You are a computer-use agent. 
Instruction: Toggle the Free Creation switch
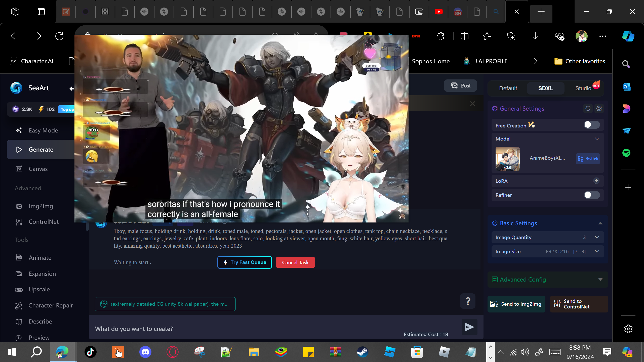[592, 125]
